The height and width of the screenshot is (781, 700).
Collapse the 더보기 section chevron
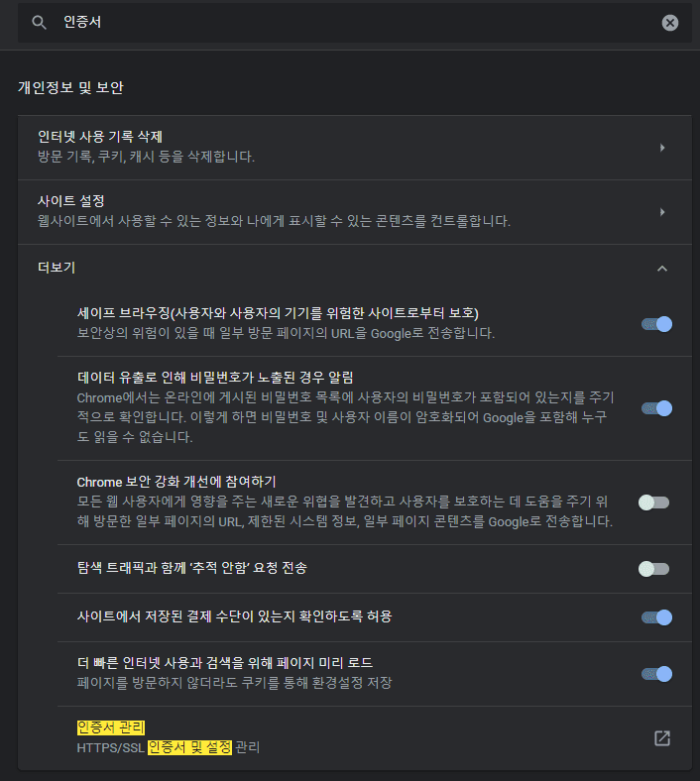[662, 269]
